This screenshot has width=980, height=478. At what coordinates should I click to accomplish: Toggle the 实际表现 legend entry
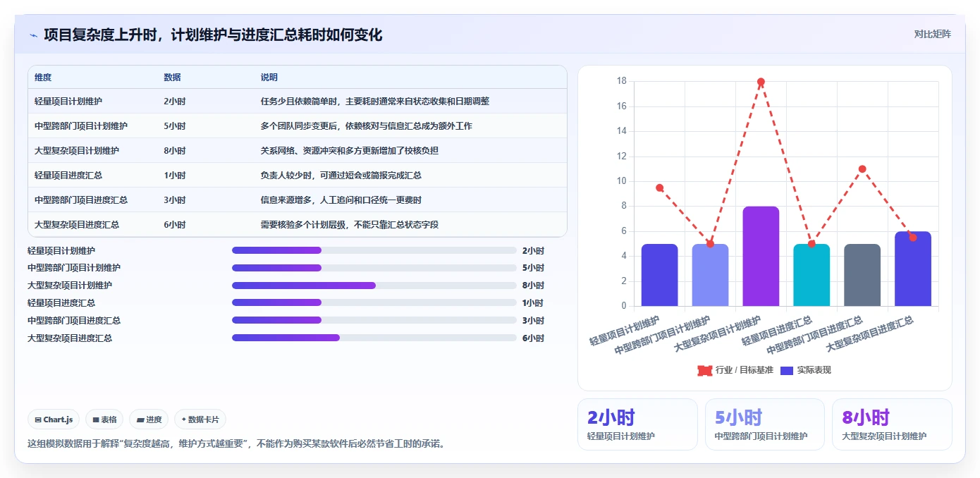coord(806,370)
